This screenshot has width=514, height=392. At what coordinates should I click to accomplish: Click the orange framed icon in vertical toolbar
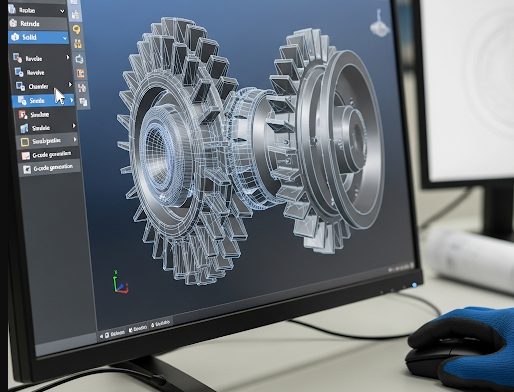(80, 73)
